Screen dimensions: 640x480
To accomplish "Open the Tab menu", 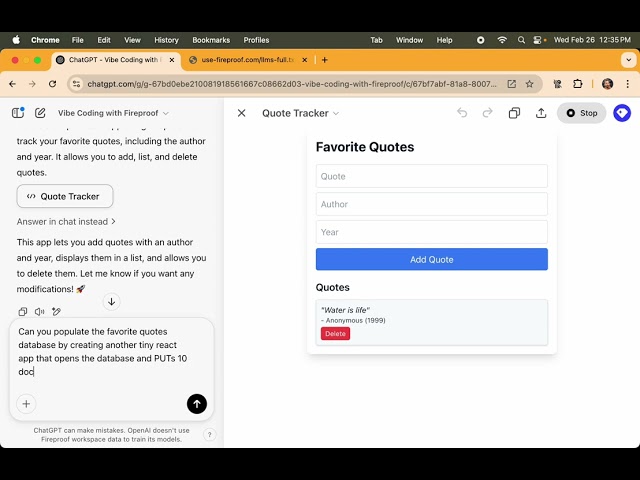I will coord(376,40).
